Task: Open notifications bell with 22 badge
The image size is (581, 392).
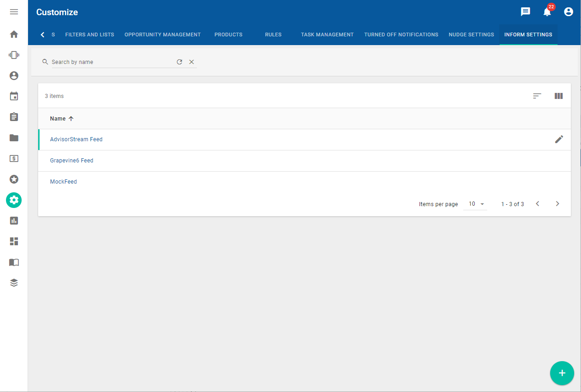Action: [547, 12]
